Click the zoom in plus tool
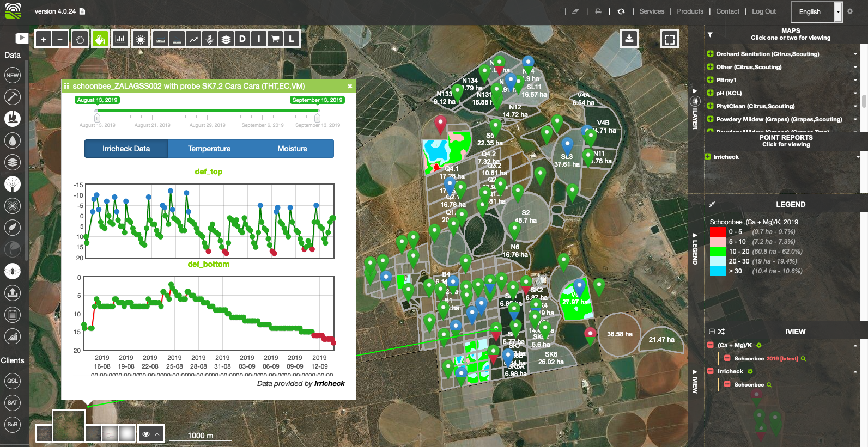 click(x=44, y=39)
